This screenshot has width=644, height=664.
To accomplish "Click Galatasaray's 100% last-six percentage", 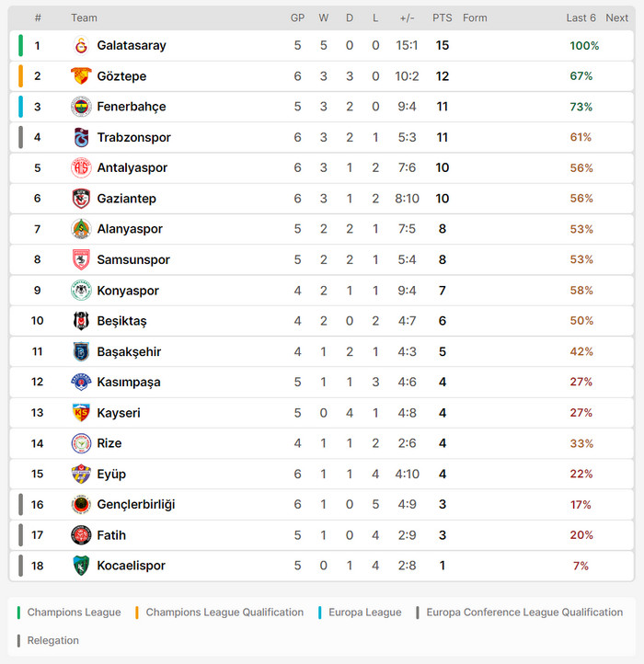I will tap(584, 46).
